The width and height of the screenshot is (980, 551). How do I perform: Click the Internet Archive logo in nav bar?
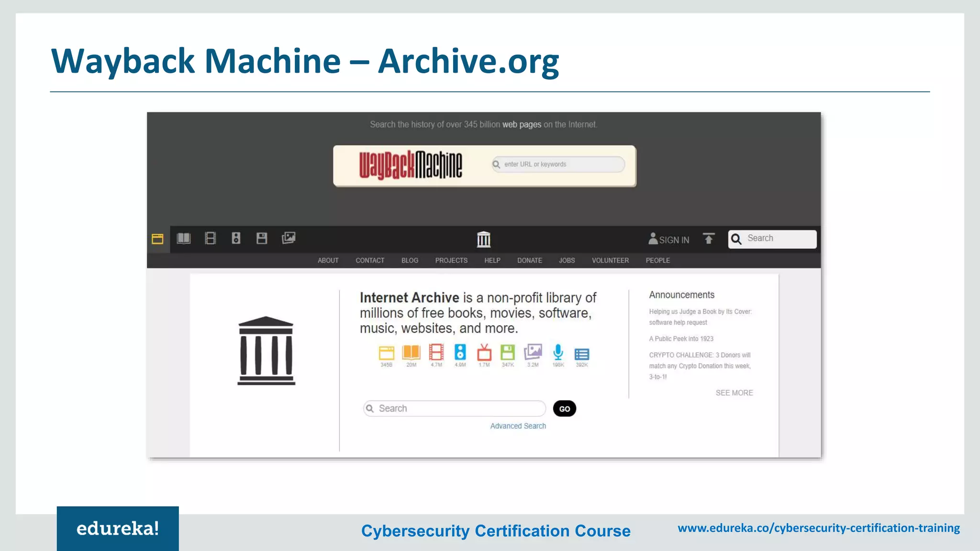[484, 239]
